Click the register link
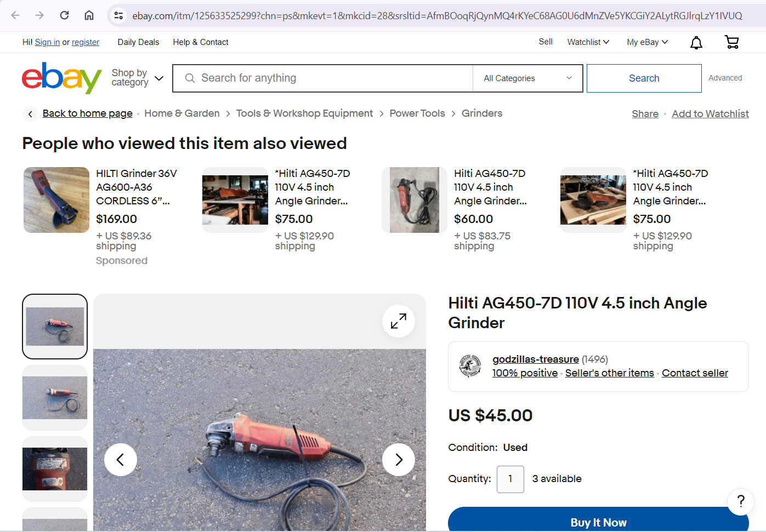Image resolution: width=766 pixels, height=532 pixels. (x=86, y=42)
